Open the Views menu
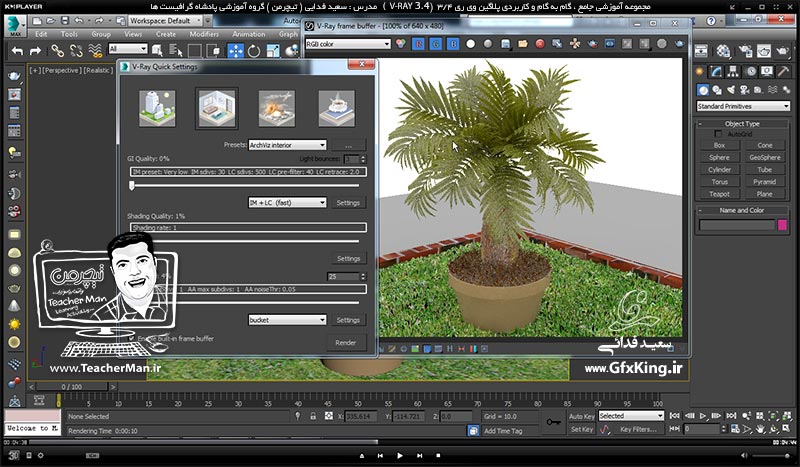Viewport: 800px width, 467px height. click(133, 34)
